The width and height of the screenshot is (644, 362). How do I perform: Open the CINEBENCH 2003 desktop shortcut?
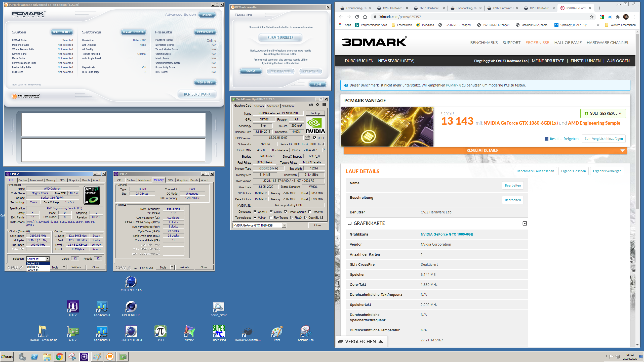[131, 334]
